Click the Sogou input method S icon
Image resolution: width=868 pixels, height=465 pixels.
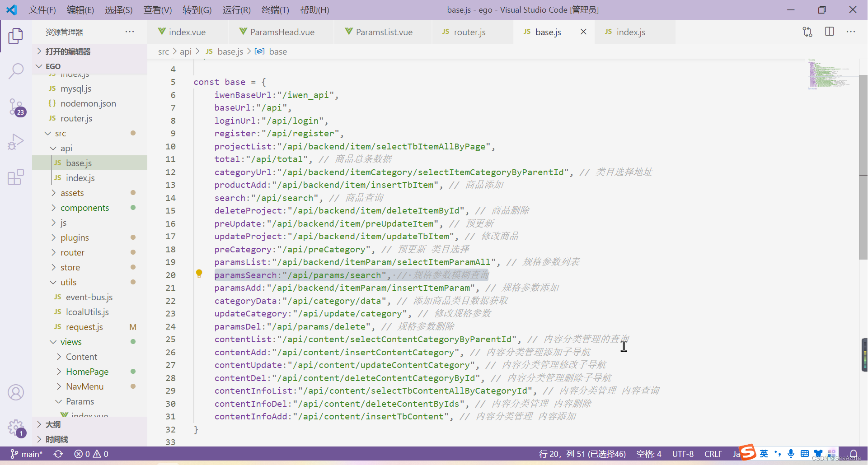tap(748, 452)
